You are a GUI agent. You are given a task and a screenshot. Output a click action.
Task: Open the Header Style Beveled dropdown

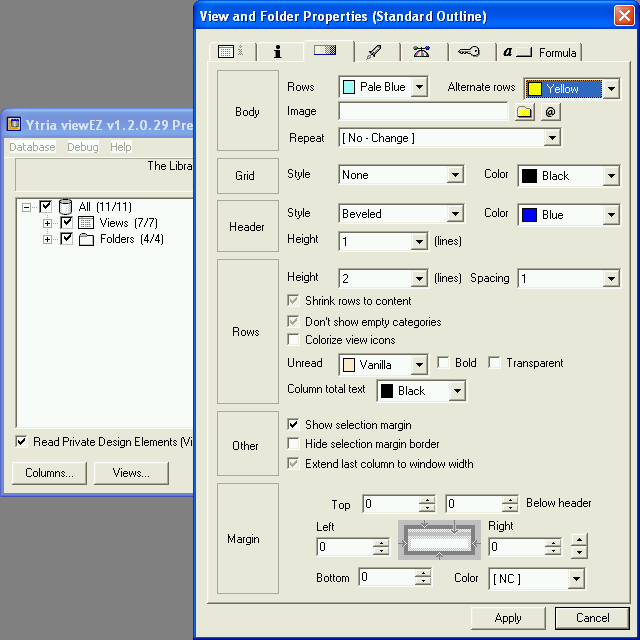tap(455, 213)
